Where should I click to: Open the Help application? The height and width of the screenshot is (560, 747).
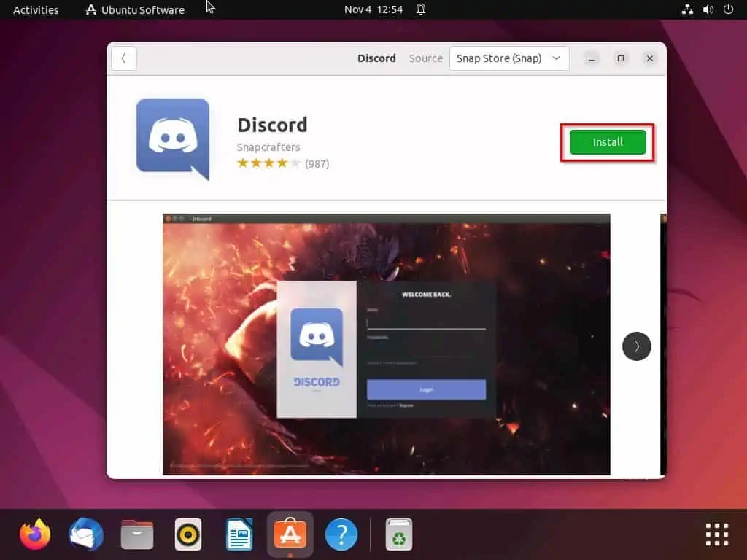[341, 534]
